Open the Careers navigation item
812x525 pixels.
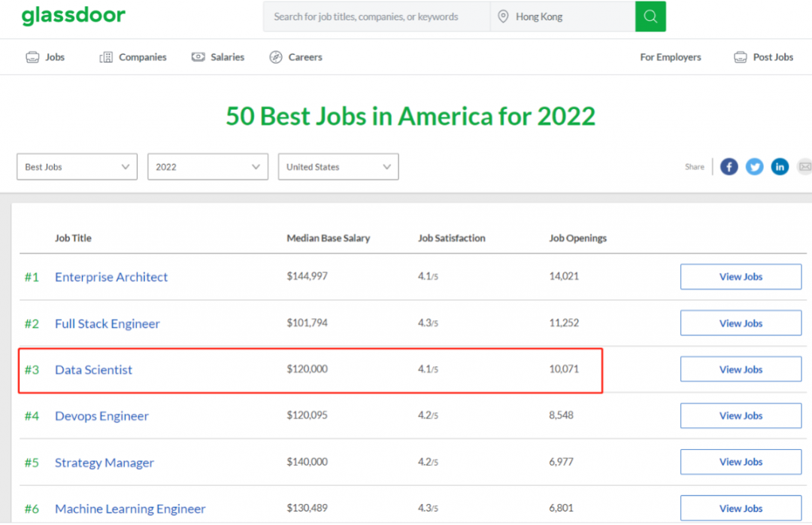295,57
